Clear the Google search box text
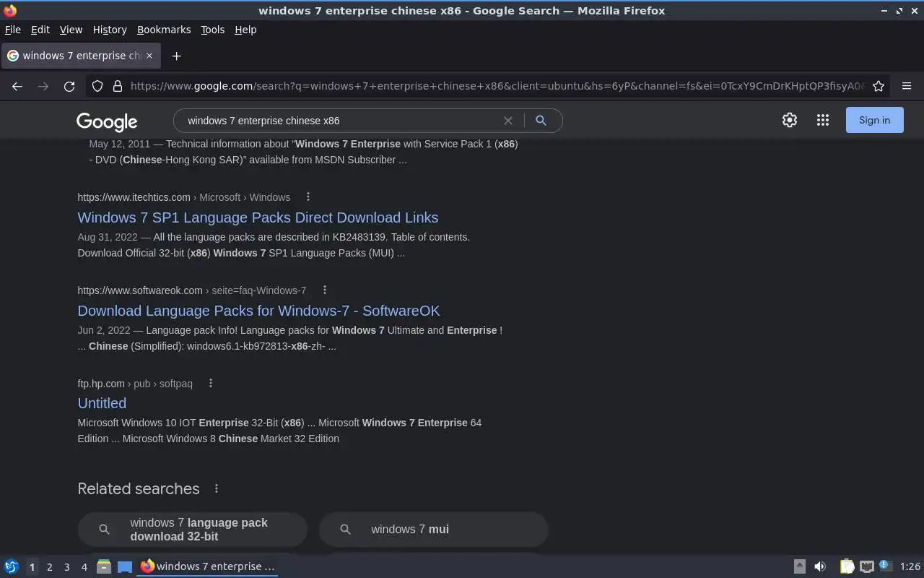The image size is (924, 578). (508, 121)
